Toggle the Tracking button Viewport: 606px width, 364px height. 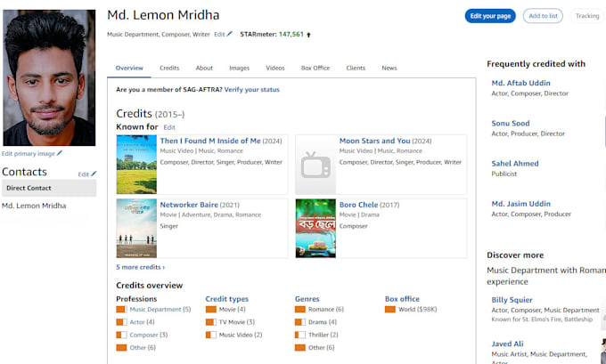pyautogui.click(x=587, y=16)
